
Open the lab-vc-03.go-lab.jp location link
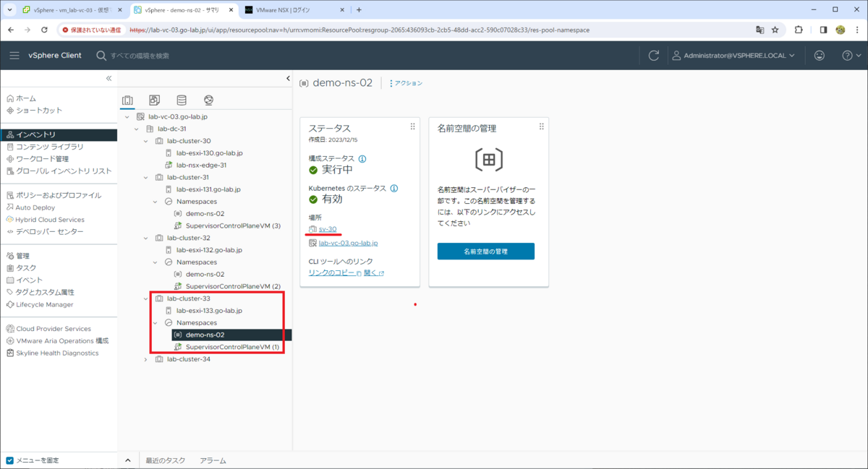tap(349, 244)
